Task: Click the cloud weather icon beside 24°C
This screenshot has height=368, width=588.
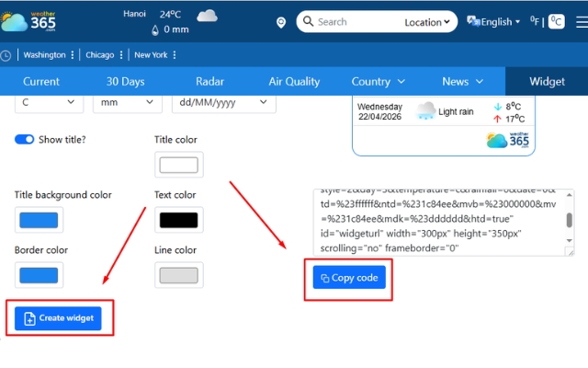Action: pos(207,16)
